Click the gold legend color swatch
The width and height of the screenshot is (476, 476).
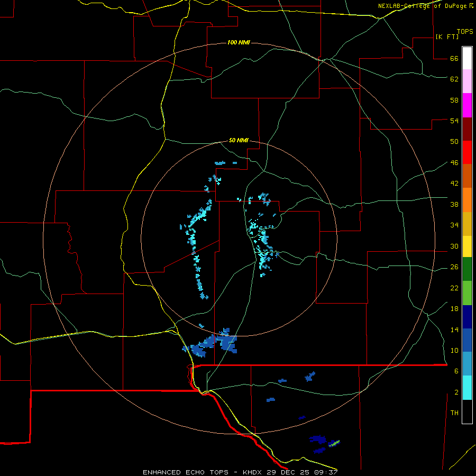[467, 224]
